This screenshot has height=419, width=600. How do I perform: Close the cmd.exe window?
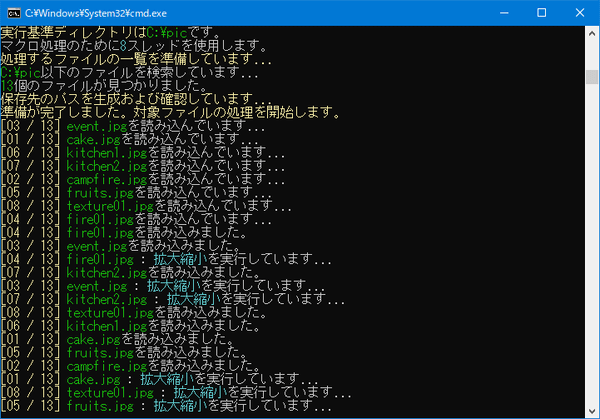580,13
